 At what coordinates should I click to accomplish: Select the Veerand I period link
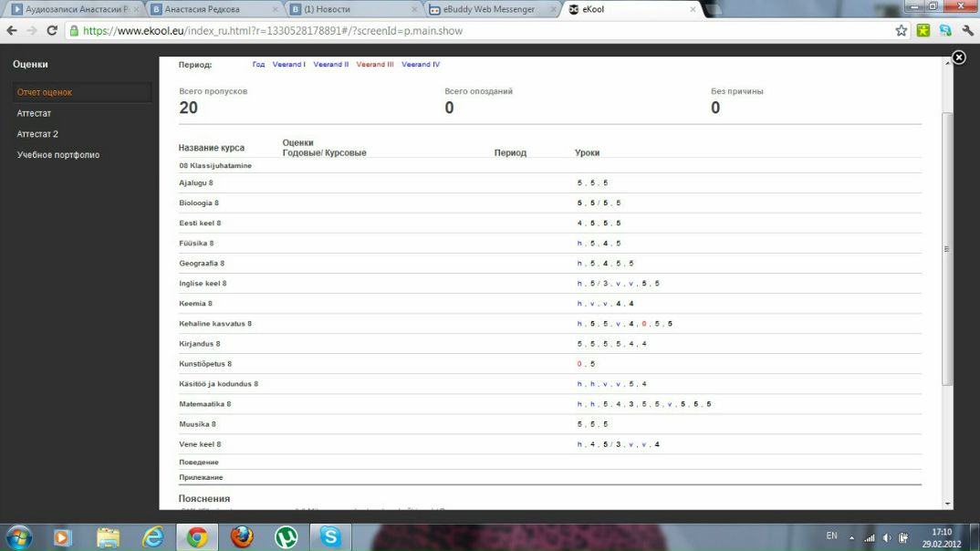(x=288, y=65)
